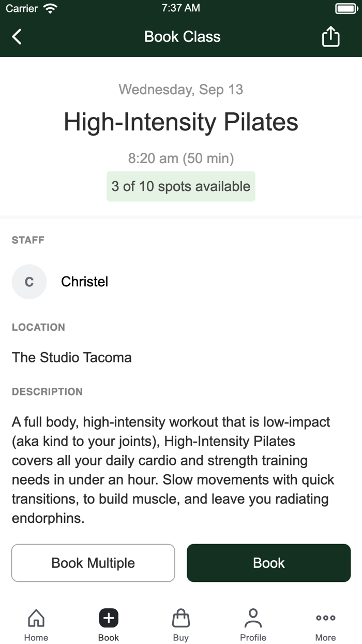362x644 pixels.
Task: Open the Share options icon
Action: 330,36
